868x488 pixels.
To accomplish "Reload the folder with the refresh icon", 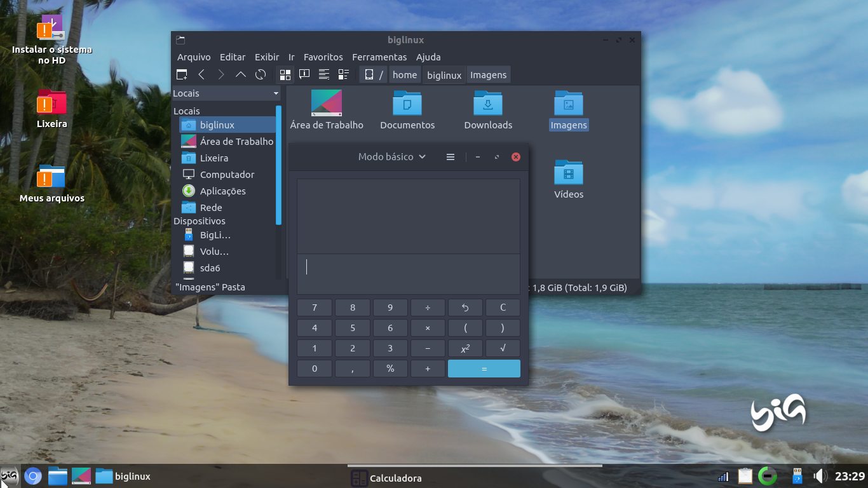I will (261, 74).
